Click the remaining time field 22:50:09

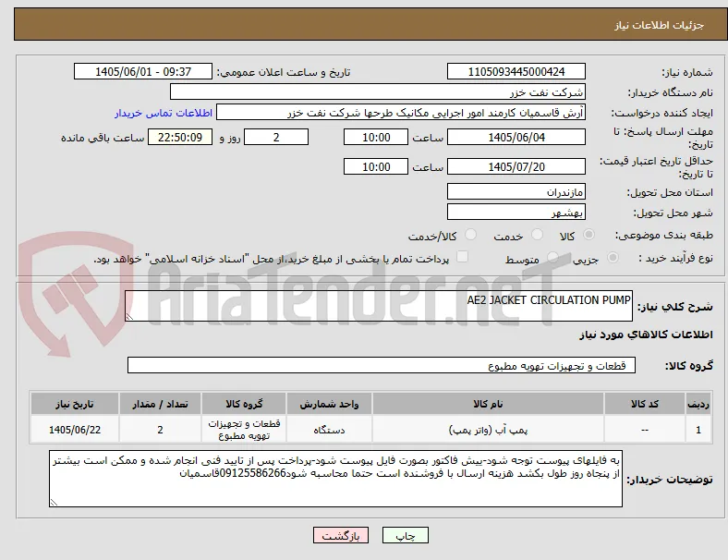point(180,137)
